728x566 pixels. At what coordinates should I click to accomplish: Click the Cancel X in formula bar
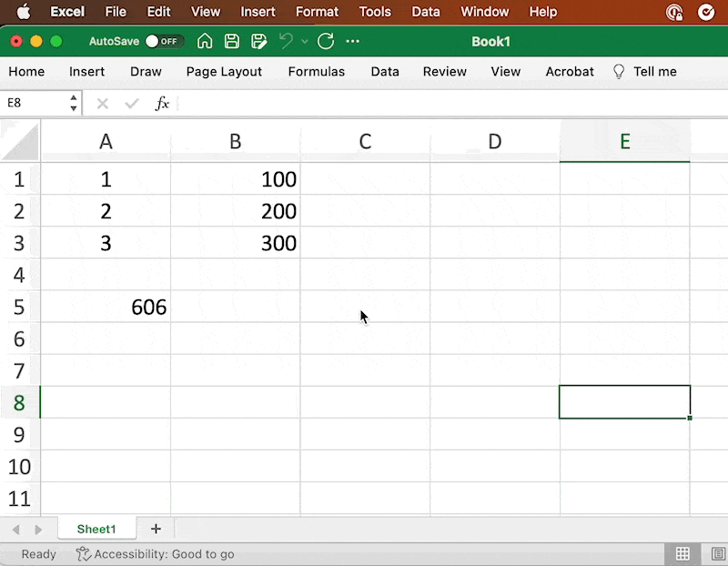pos(103,103)
